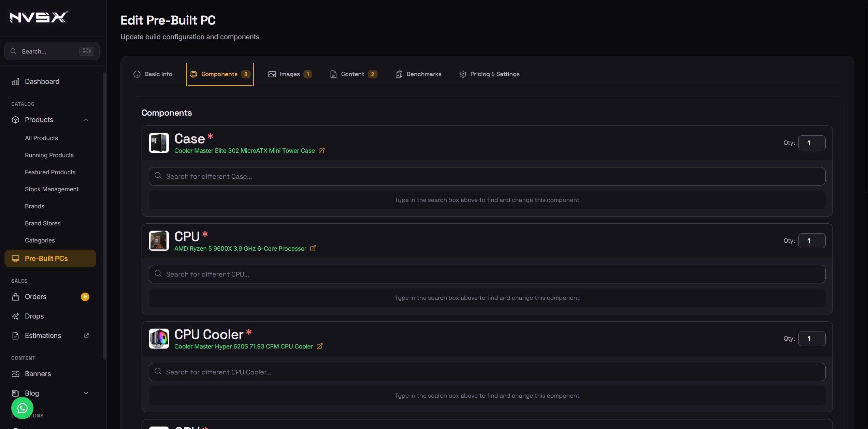Screen dimensions: 868x429
Task: Click the external link icon beside AMD Ryzen CPU
Action: [x=313, y=249]
